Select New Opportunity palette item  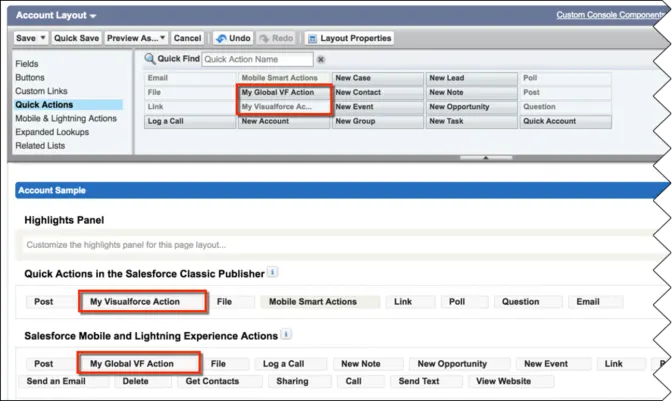471,107
